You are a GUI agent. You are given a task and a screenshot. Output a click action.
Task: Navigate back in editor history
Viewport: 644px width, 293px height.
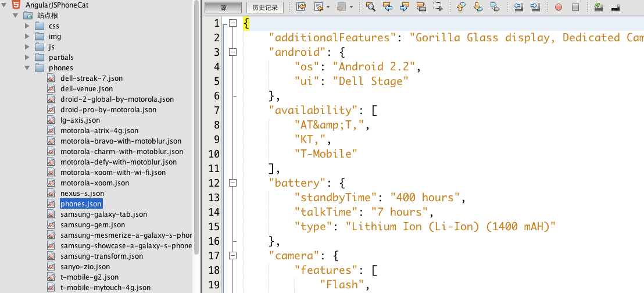(x=319, y=7)
